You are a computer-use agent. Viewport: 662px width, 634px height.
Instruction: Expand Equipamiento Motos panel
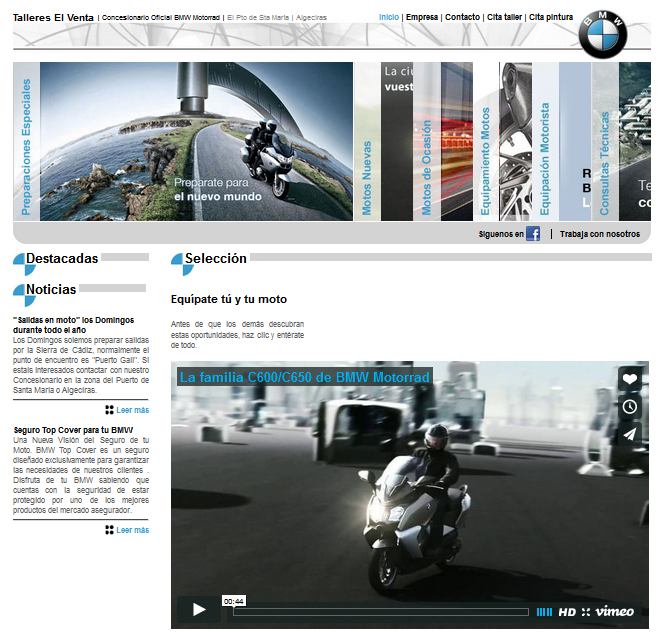coord(486,141)
